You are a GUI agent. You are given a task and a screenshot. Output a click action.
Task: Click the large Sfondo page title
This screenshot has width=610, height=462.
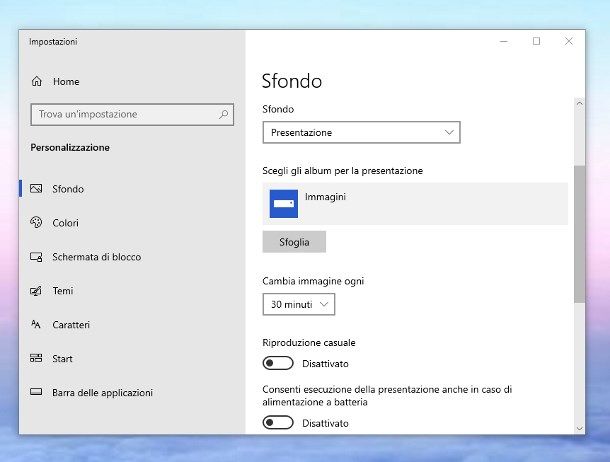click(x=292, y=81)
